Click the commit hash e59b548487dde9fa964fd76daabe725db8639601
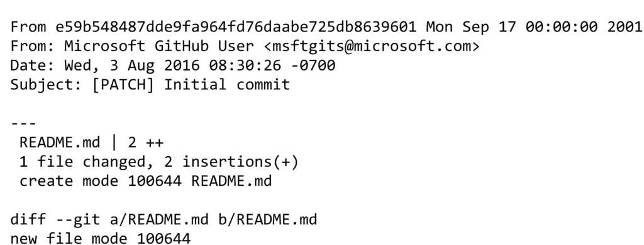Viewport: 644px width, 245px height. tap(236, 26)
